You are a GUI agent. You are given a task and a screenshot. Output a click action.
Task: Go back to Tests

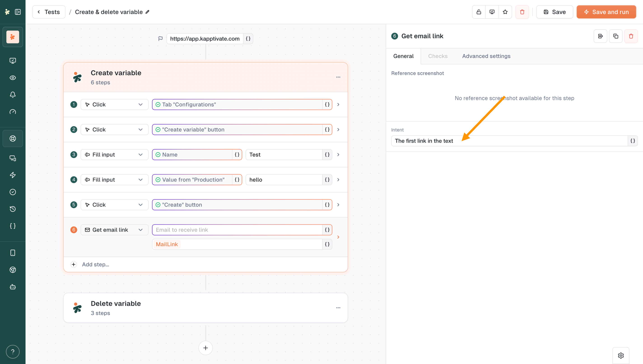49,12
